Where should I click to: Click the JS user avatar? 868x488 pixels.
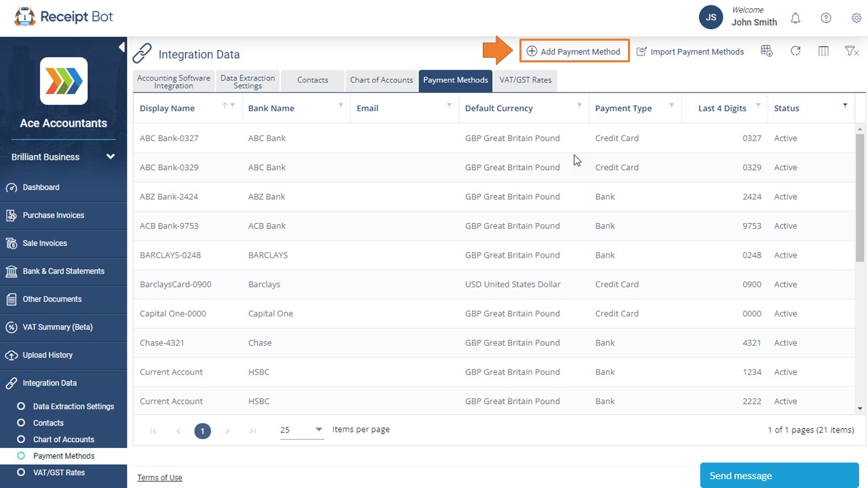pos(711,18)
